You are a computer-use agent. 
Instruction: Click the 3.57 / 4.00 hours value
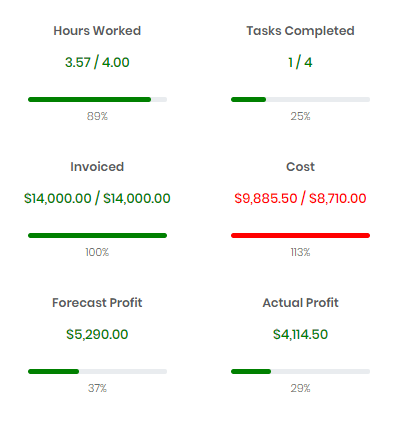(97, 62)
